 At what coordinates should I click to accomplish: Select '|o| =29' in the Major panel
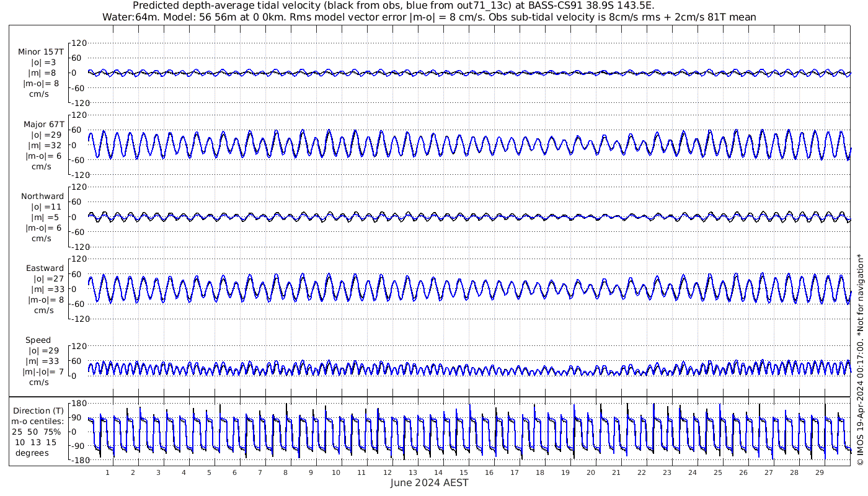pos(46,135)
